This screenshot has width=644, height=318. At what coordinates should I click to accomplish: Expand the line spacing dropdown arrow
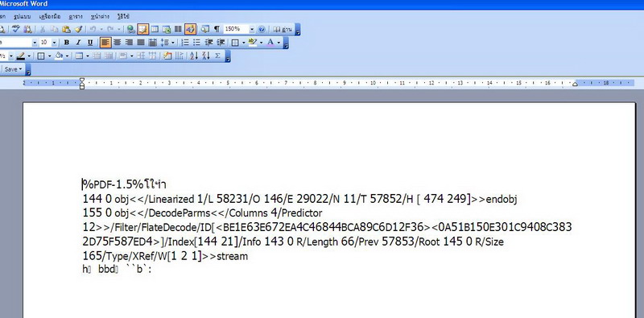[172, 43]
